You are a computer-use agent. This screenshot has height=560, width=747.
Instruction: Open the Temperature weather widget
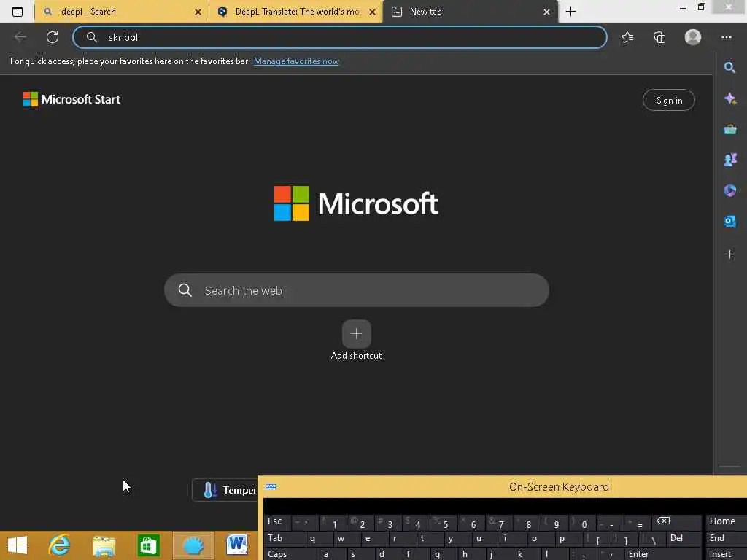(x=225, y=490)
